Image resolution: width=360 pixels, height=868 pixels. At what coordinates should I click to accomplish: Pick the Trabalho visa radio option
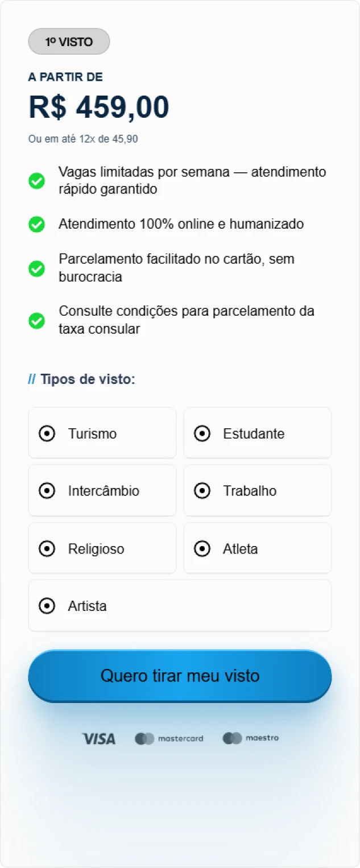tap(202, 491)
